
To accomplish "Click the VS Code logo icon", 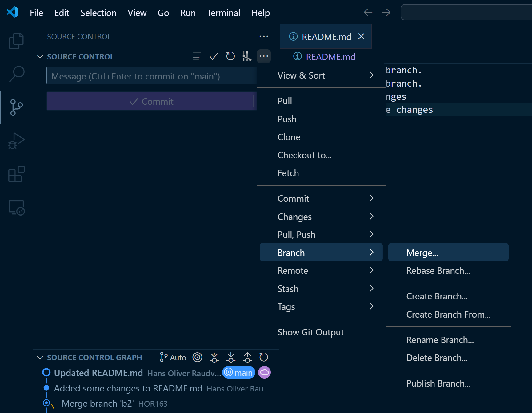I will tap(12, 12).
